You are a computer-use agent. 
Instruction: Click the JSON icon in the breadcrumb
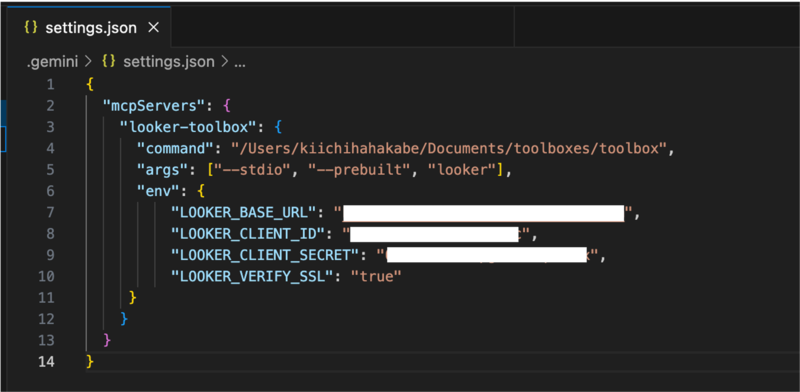108,62
